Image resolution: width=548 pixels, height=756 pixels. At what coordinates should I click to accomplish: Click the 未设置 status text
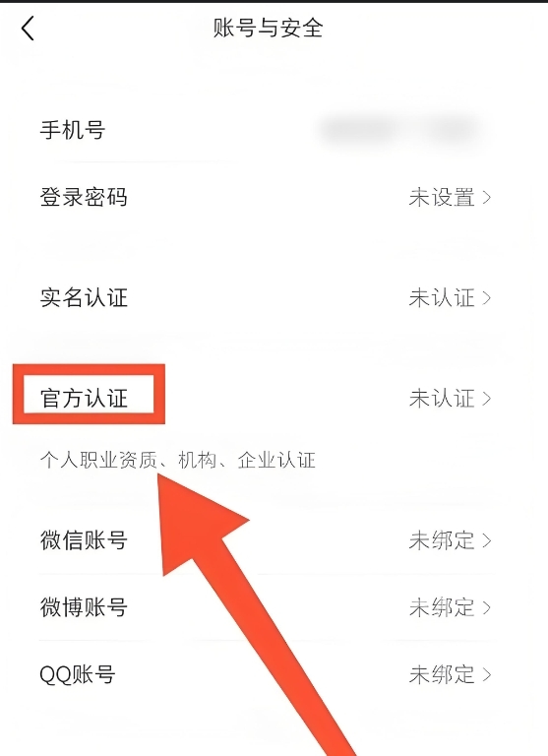point(442,197)
